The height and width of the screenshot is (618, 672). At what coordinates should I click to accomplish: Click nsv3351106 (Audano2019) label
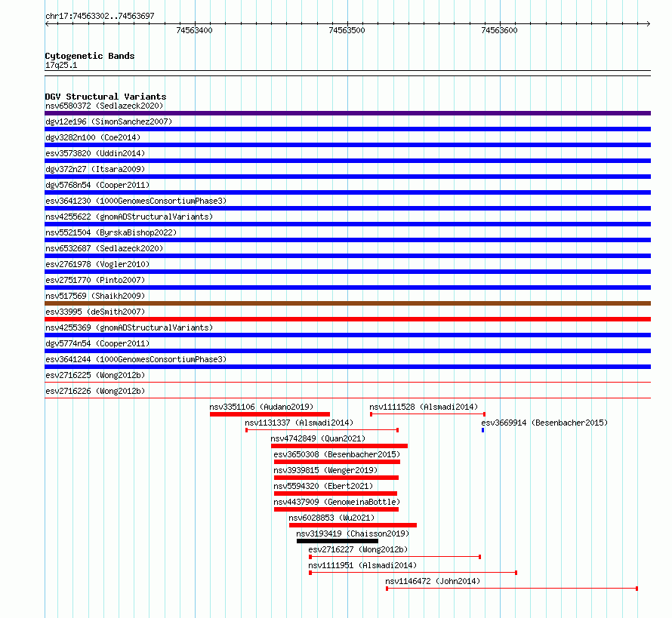(x=261, y=407)
